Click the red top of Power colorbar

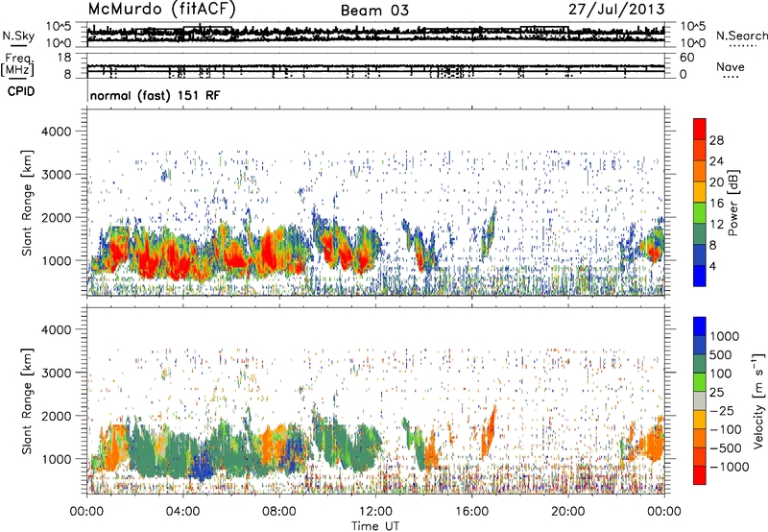point(700,129)
